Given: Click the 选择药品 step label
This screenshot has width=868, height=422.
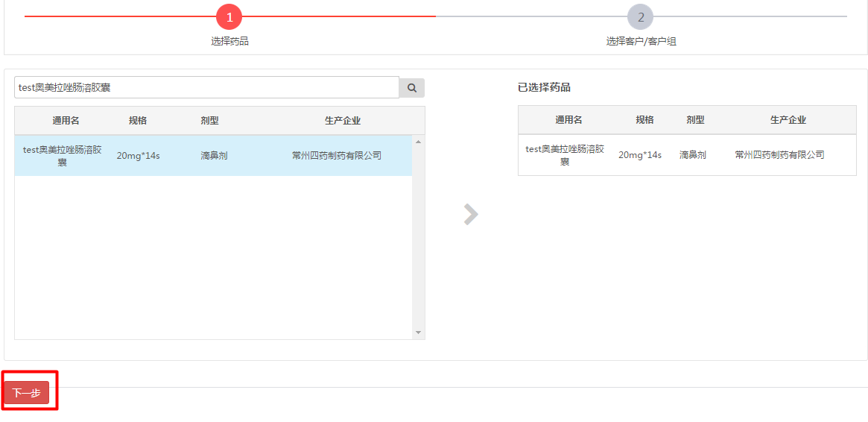Looking at the screenshot, I should 229,41.
